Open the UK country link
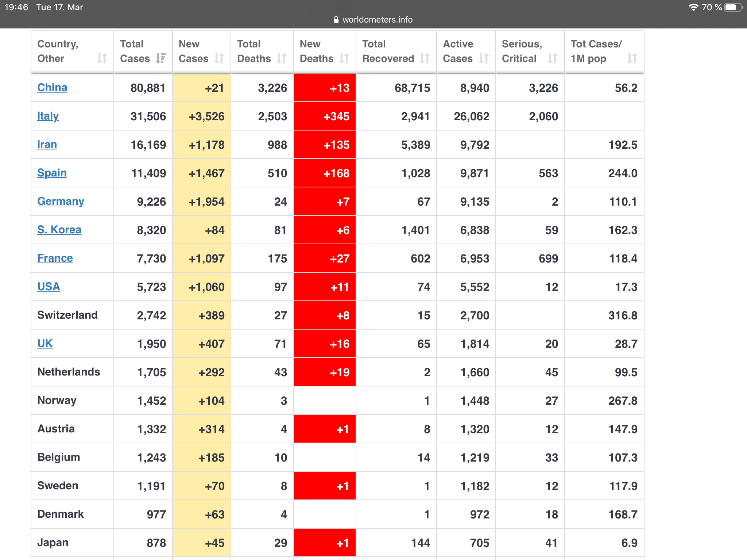Image resolution: width=747 pixels, height=560 pixels. tap(45, 343)
